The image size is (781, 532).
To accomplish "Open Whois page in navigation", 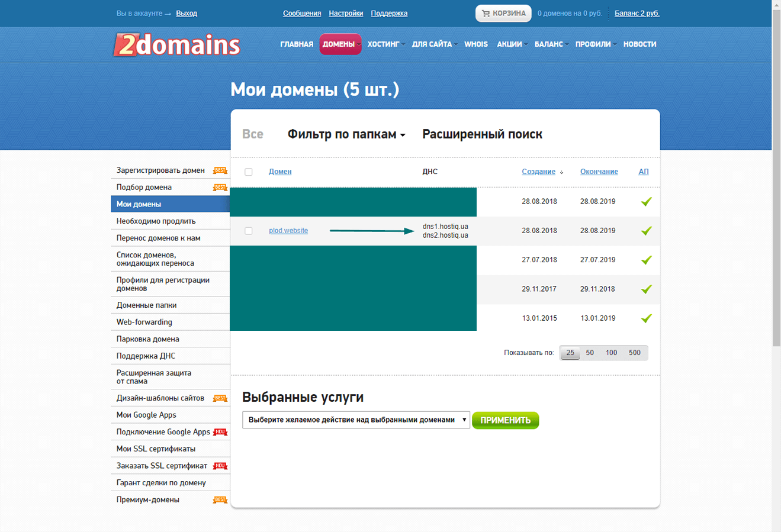I will (x=476, y=44).
